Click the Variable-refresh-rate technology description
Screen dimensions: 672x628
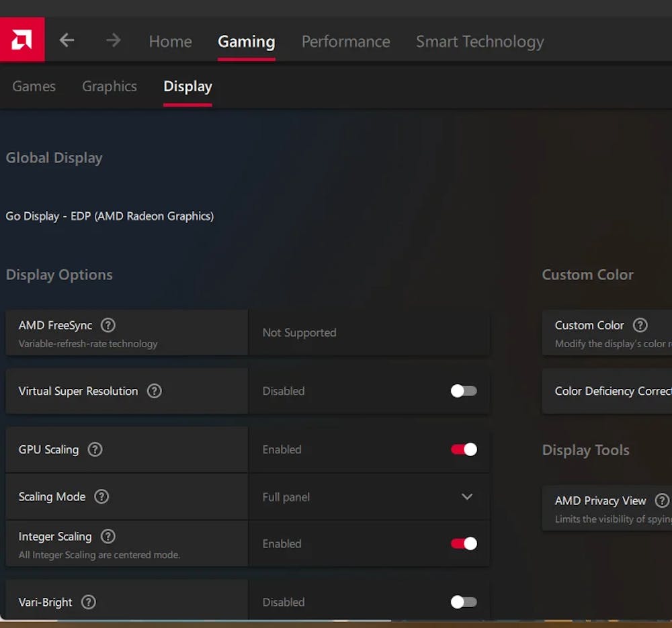click(88, 344)
